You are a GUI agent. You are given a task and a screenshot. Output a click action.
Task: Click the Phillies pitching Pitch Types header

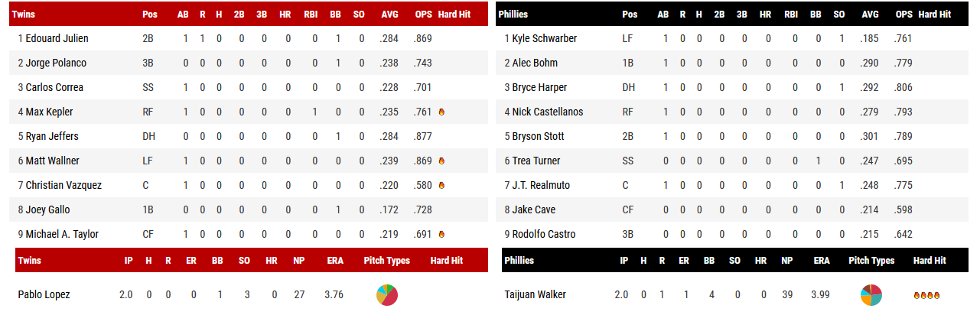(x=871, y=260)
